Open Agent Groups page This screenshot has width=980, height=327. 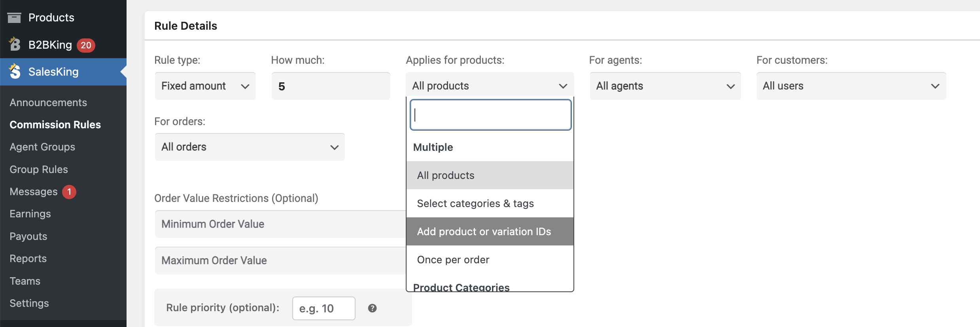tap(42, 147)
